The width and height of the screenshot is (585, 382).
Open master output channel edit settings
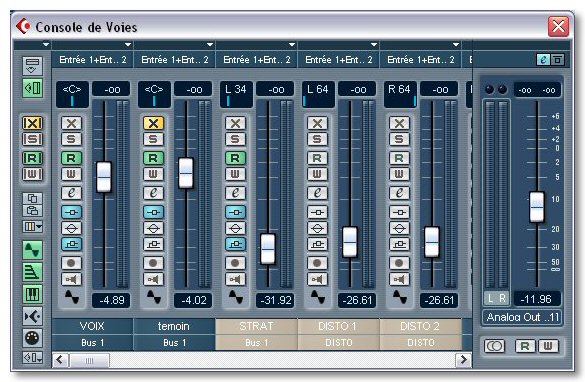(543, 60)
